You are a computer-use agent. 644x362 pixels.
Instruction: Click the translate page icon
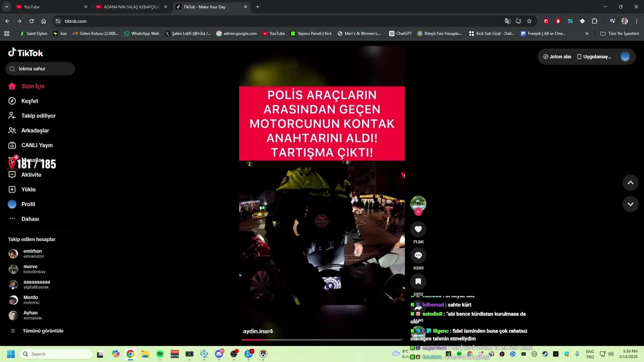(508, 21)
